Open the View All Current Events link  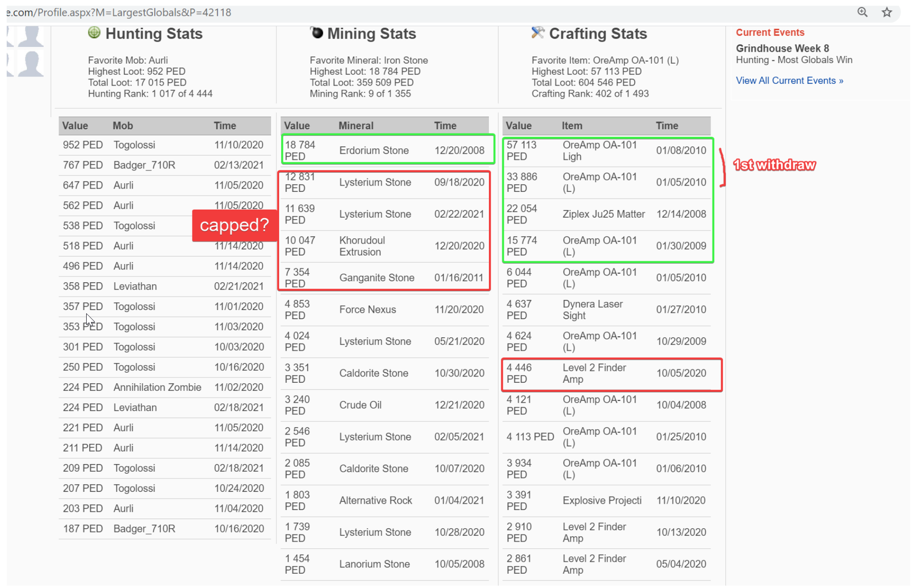click(789, 80)
